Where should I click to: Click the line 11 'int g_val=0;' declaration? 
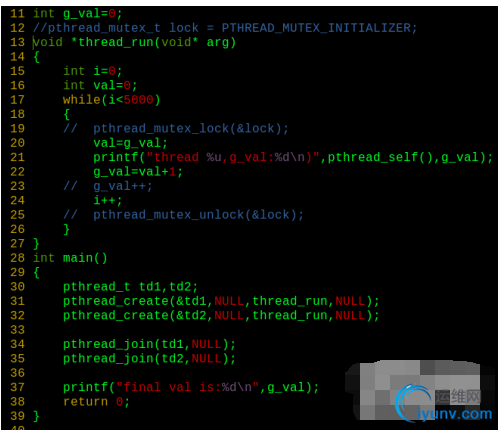point(78,14)
